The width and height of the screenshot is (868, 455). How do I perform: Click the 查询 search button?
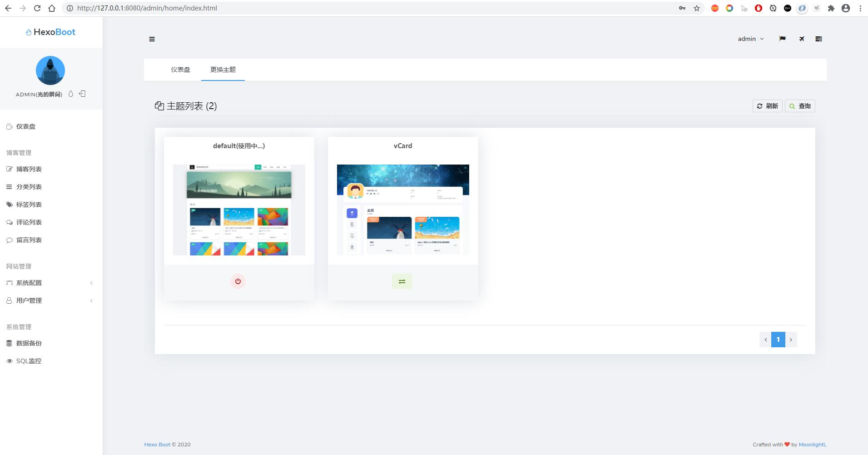[800, 106]
